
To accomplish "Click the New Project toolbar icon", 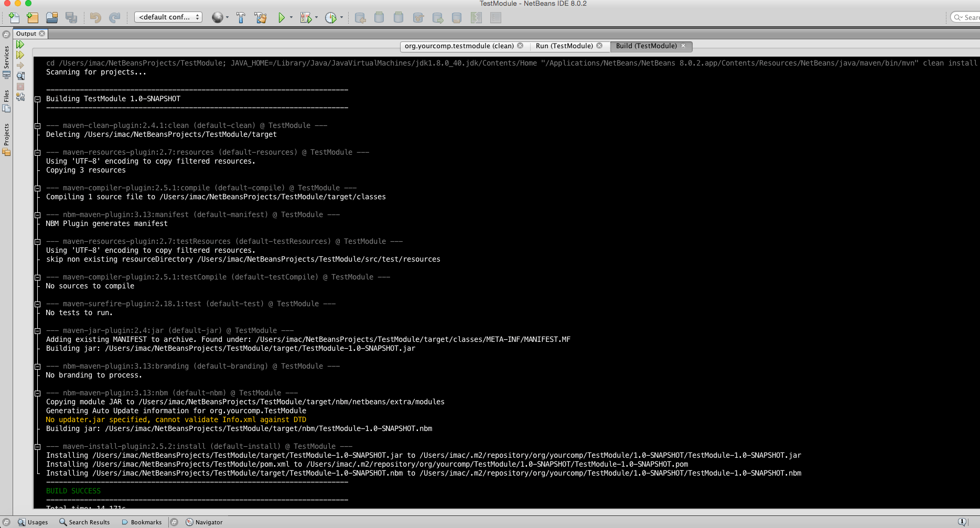I will click(33, 18).
